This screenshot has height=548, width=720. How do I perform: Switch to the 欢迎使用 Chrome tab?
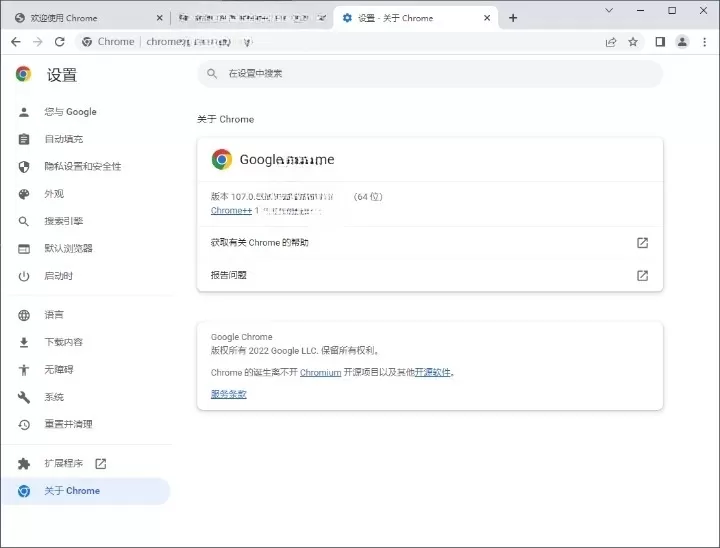pos(90,18)
